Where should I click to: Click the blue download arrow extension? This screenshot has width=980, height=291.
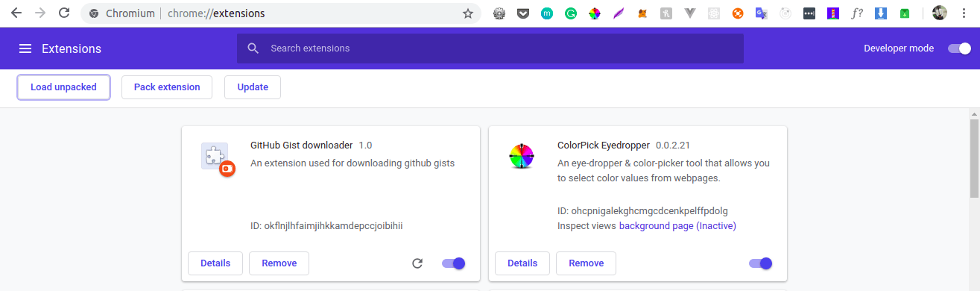(881, 13)
